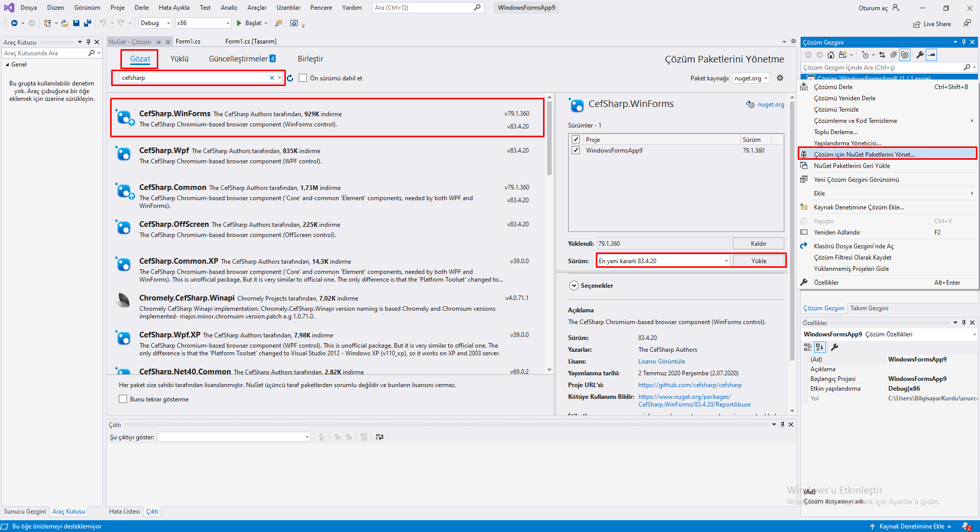Click the New Project toolbar icon

[48, 23]
